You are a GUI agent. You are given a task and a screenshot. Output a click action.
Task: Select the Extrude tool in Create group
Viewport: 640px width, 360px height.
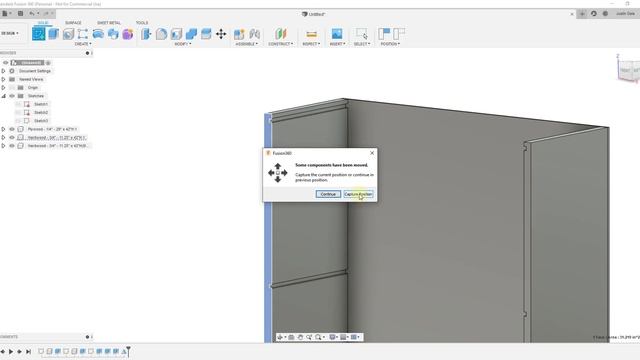[x=53, y=34]
